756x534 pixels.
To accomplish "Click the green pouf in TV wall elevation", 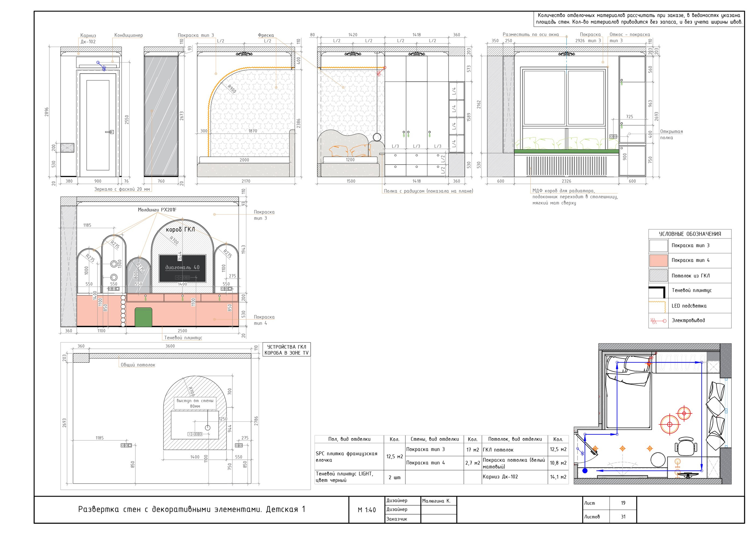I will (x=144, y=317).
